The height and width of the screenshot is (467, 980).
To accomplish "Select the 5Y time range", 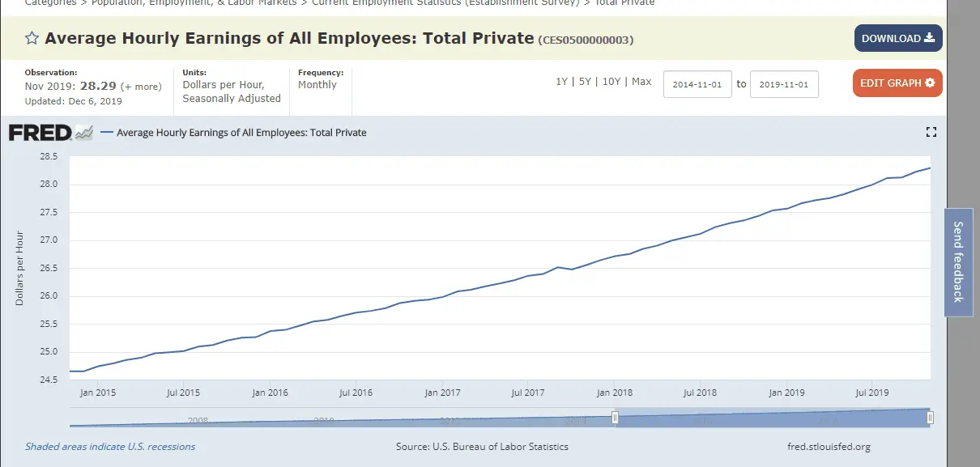I will point(584,82).
